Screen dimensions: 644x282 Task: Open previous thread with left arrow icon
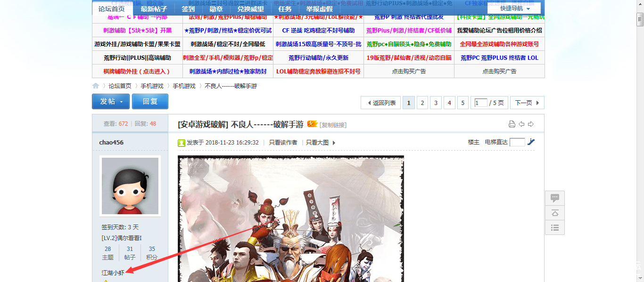pos(521,124)
